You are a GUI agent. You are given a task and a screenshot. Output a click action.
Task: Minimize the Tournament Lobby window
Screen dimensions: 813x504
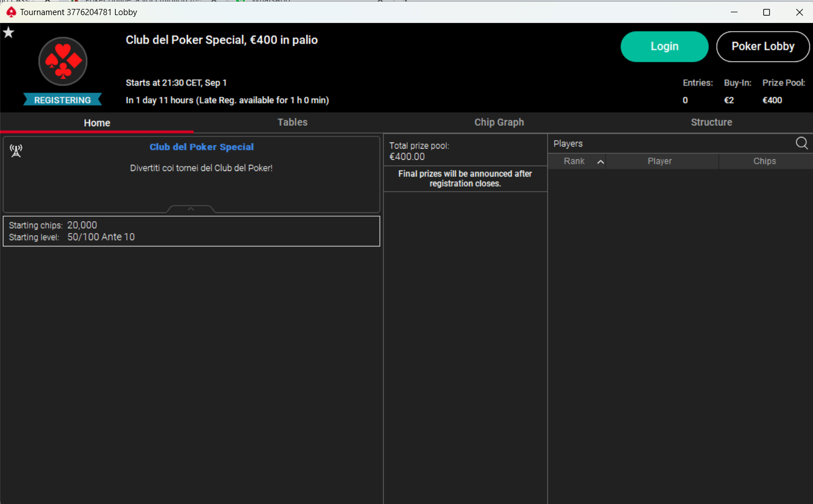pyautogui.click(x=734, y=12)
